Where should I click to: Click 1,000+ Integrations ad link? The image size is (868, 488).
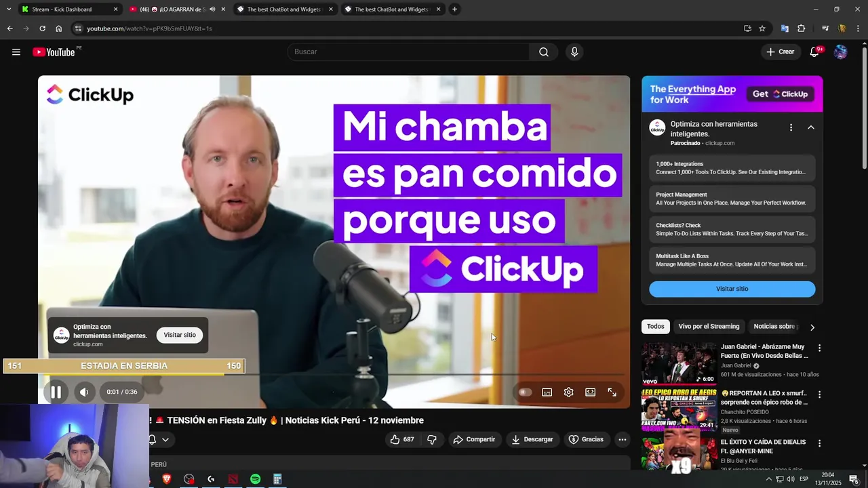click(x=732, y=168)
